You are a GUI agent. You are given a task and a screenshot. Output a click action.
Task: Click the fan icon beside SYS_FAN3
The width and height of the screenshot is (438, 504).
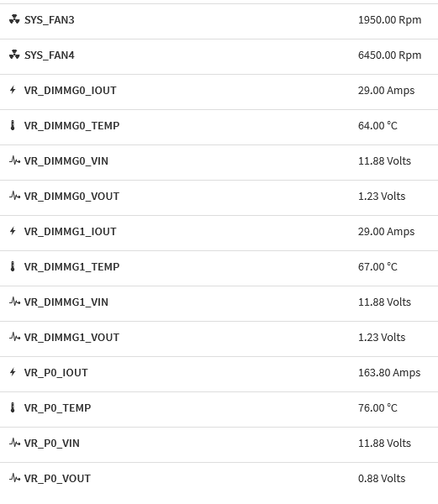14,19
